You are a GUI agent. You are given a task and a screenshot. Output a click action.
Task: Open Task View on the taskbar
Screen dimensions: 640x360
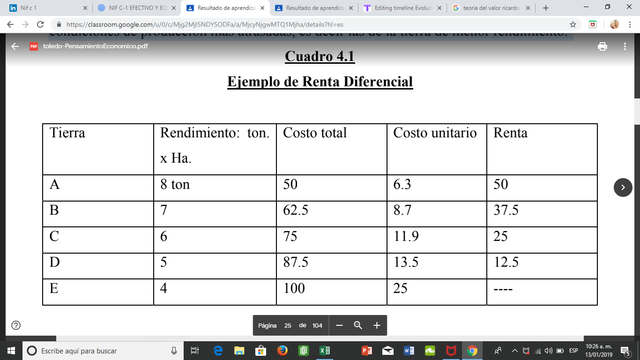tap(195, 351)
